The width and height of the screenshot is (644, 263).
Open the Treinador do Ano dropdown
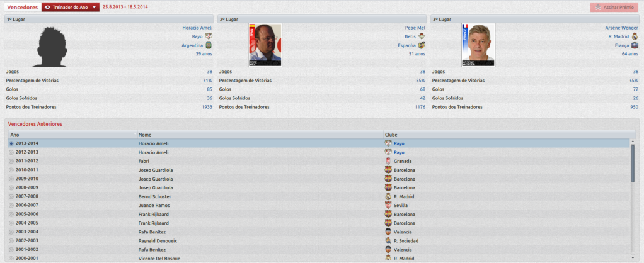70,7
